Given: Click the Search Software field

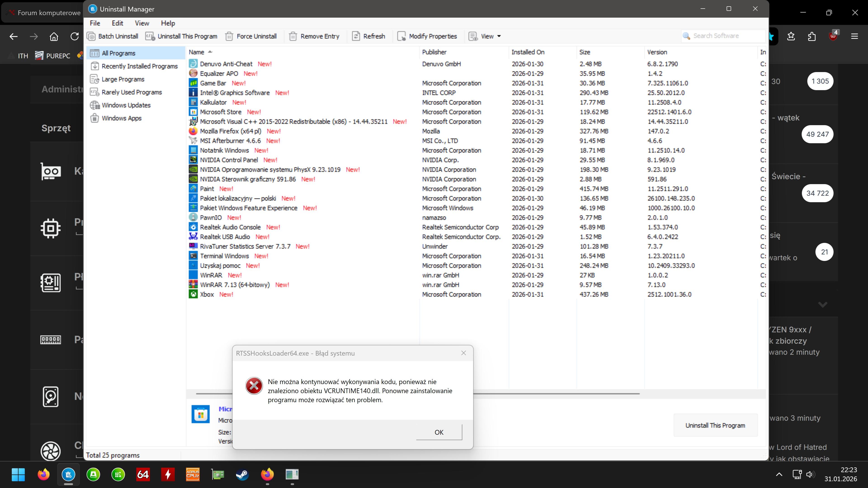Looking at the screenshot, I should [x=721, y=36].
